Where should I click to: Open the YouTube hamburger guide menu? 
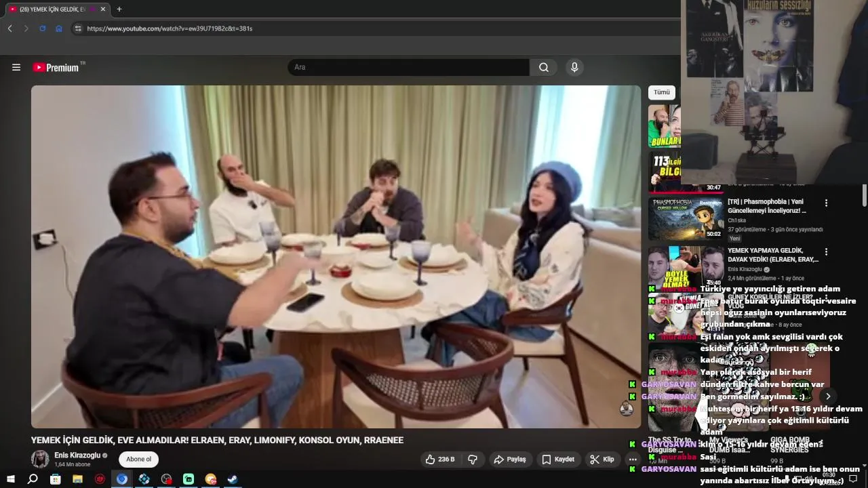click(x=16, y=67)
